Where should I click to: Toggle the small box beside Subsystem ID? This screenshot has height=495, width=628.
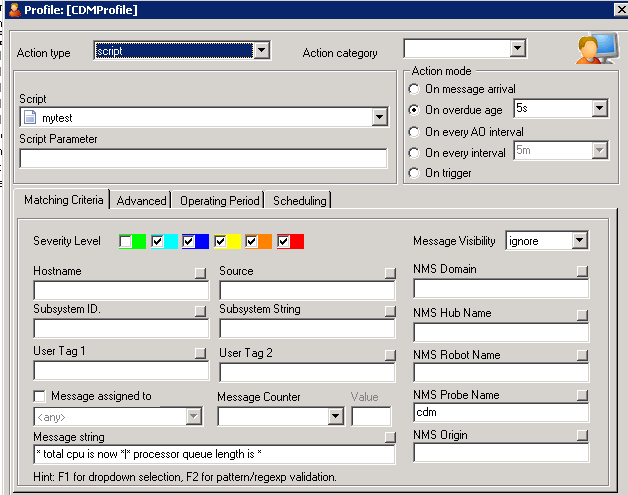pos(200,311)
